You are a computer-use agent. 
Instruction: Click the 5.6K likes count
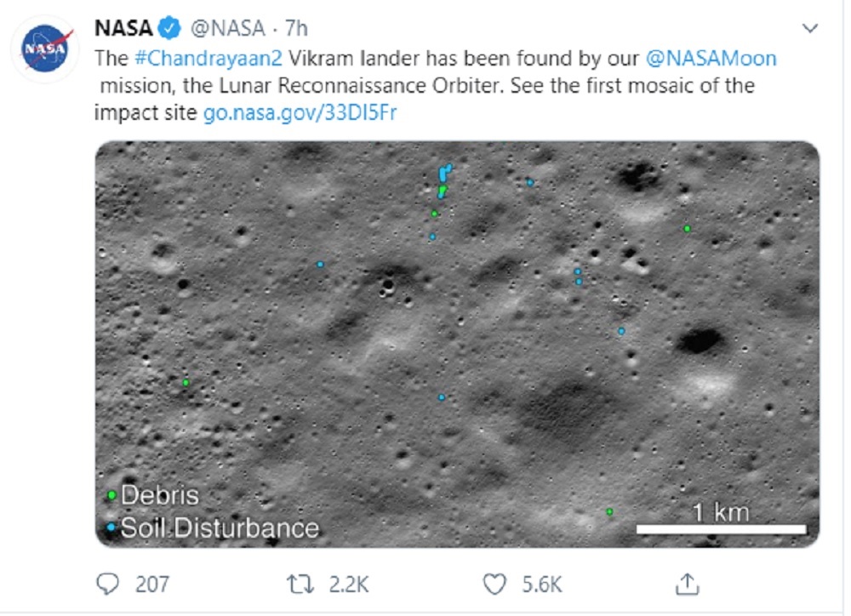(x=541, y=585)
